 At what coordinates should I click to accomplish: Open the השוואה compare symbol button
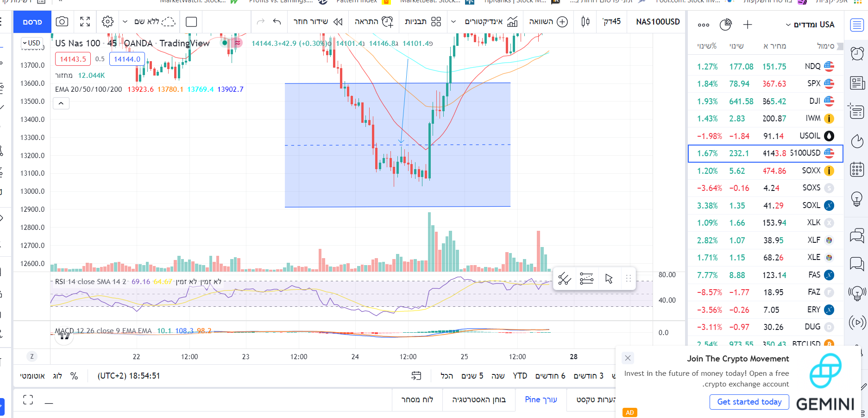[548, 22]
